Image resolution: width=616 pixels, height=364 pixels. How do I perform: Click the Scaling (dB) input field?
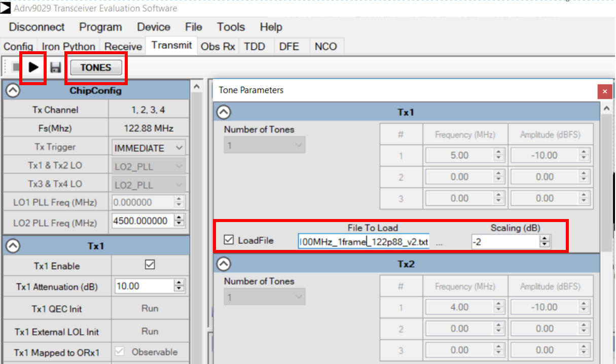click(505, 242)
